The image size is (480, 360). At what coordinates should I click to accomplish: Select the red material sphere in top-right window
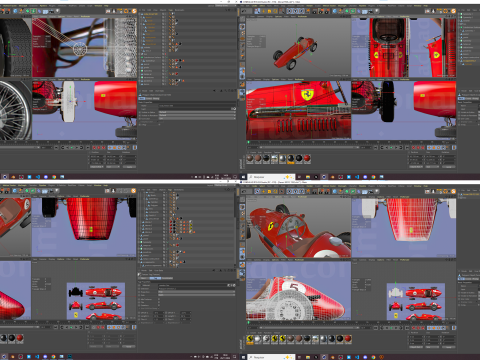(307, 158)
